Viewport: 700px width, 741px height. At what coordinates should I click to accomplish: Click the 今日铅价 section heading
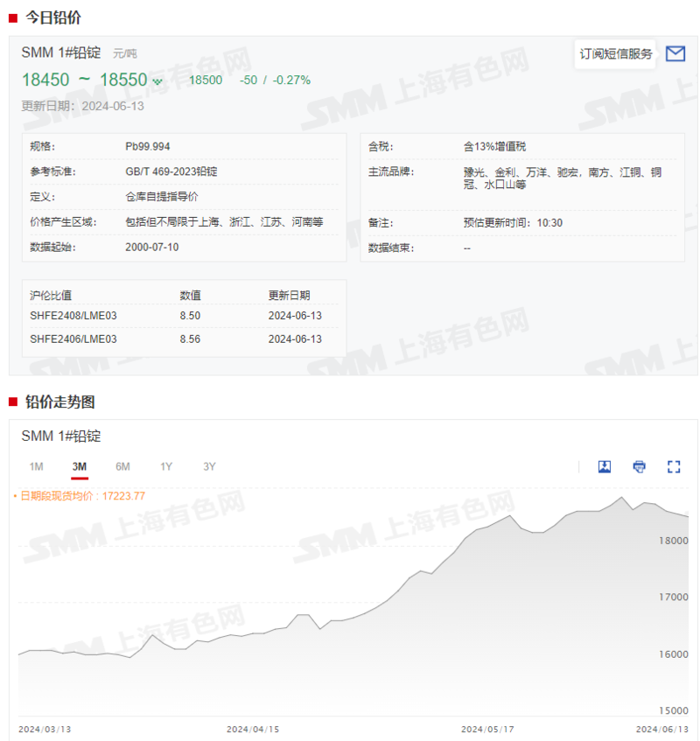(53, 18)
